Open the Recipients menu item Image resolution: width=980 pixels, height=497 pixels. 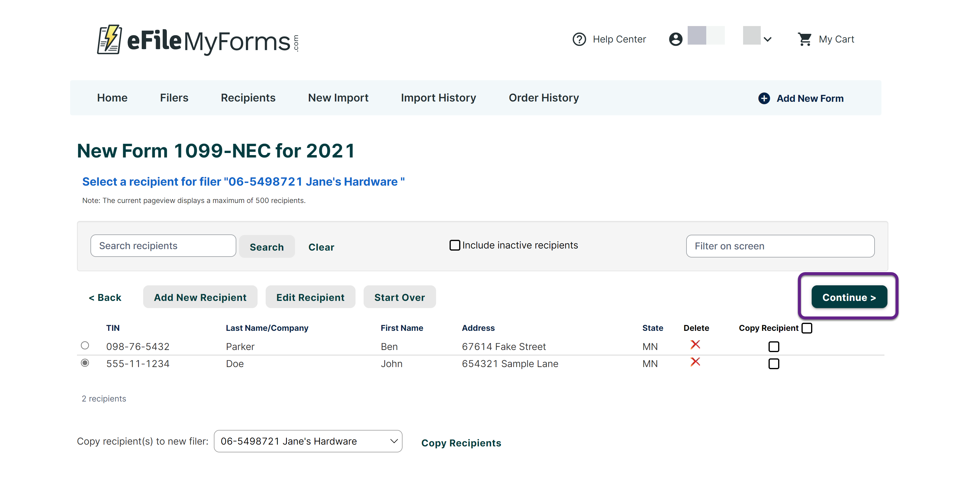[x=248, y=98]
